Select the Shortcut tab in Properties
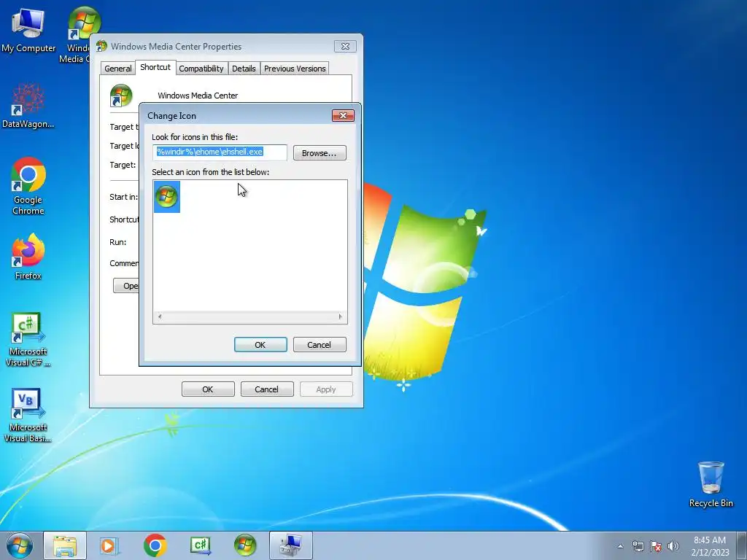Image resolution: width=747 pixels, height=560 pixels. click(x=155, y=67)
